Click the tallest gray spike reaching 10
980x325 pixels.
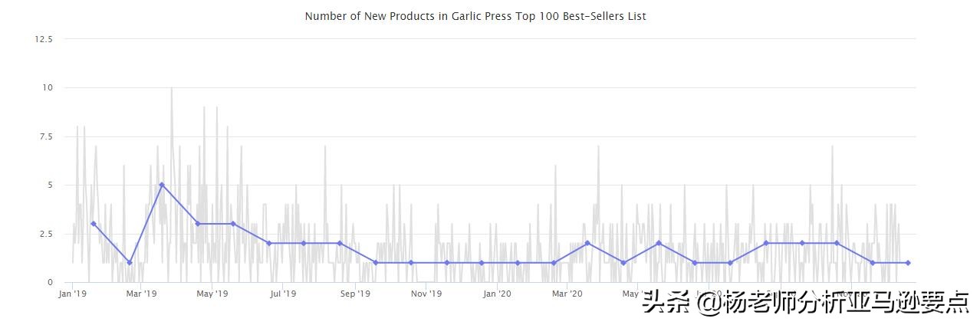click(171, 89)
